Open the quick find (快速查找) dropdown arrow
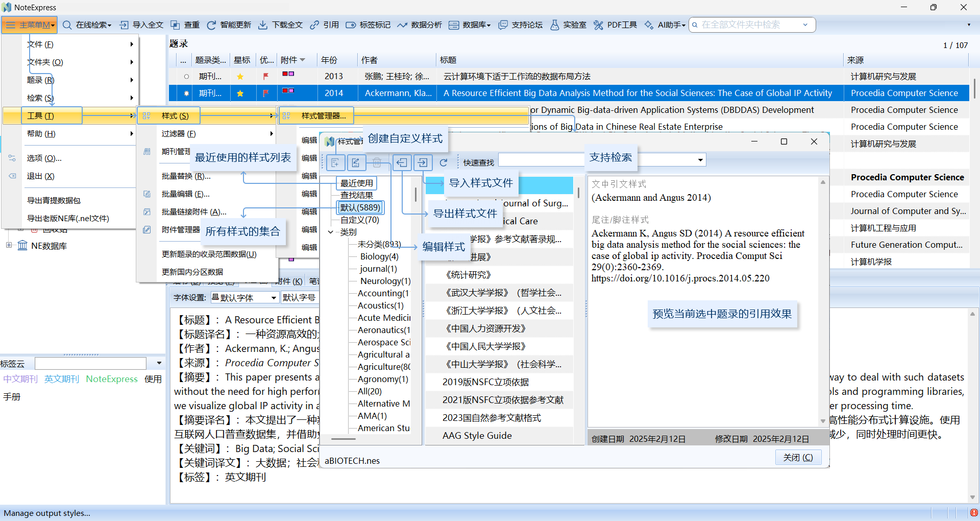Image resolution: width=980 pixels, height=521 pixels. [700, 160]
